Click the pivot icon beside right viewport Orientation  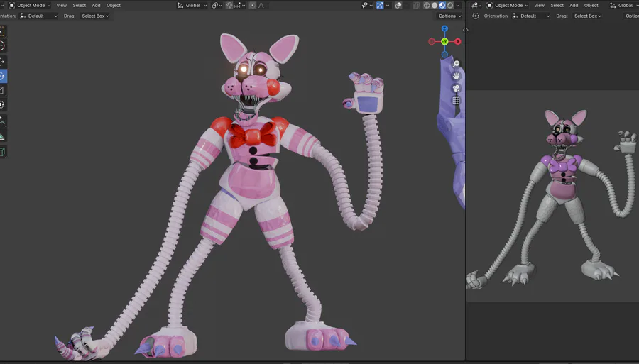[476, 16]
